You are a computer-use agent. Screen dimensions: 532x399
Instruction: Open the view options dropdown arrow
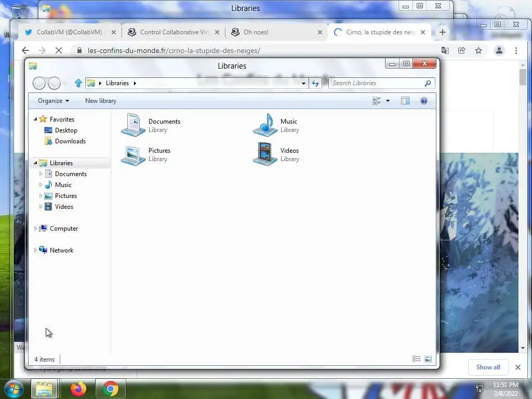point(388,101)
